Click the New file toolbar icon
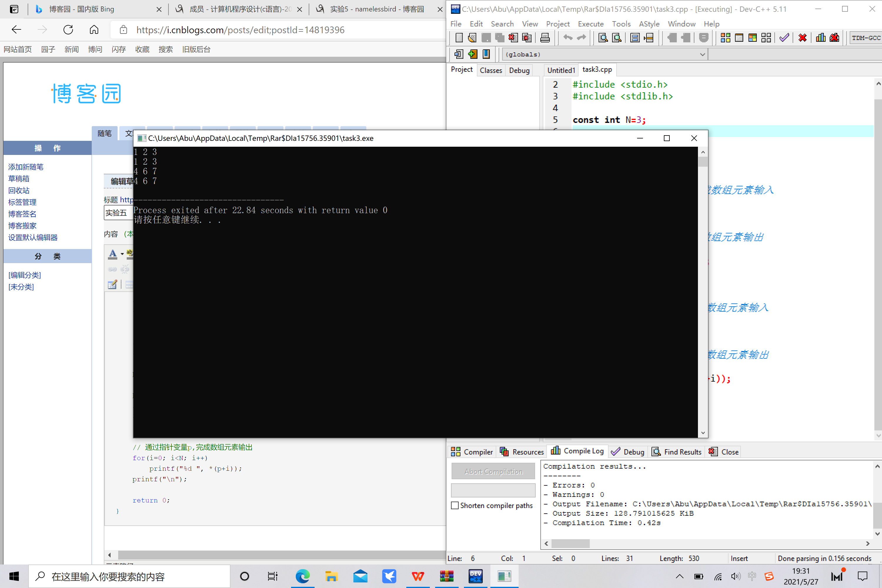882x588 pixels. 459,38
